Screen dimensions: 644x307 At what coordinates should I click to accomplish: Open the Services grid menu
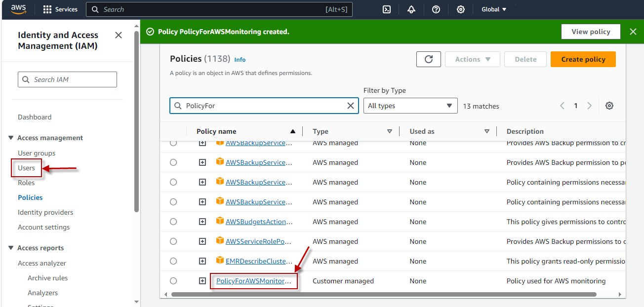60,9
